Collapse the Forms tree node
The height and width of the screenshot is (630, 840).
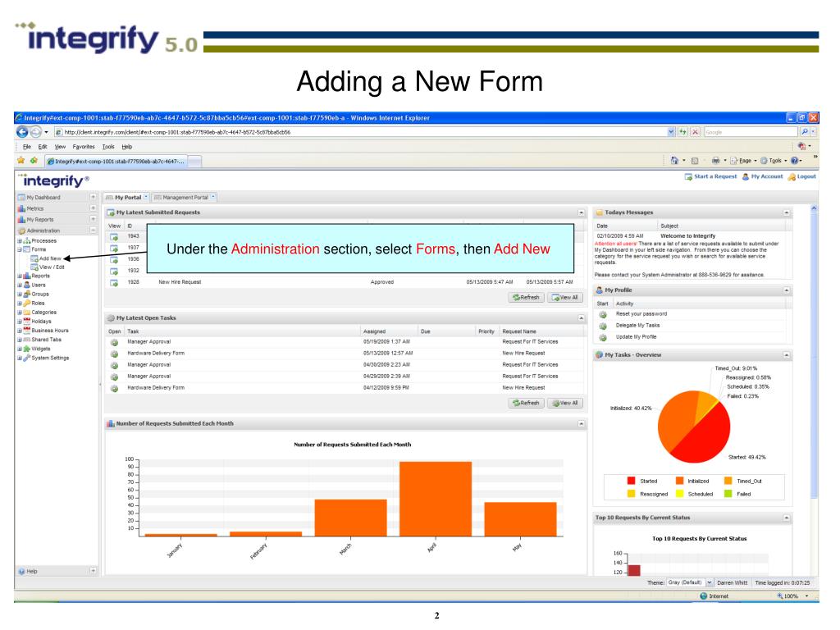coord(20,249)
